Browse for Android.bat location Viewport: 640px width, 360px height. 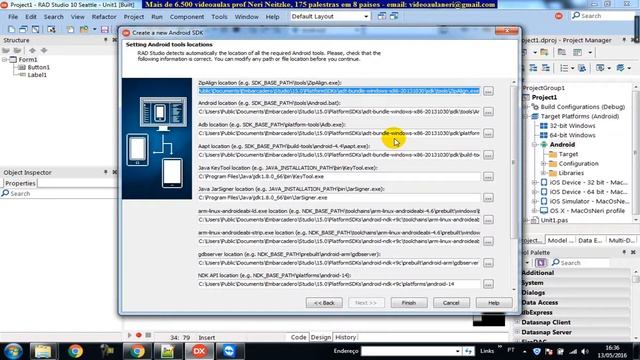(488, 112)
